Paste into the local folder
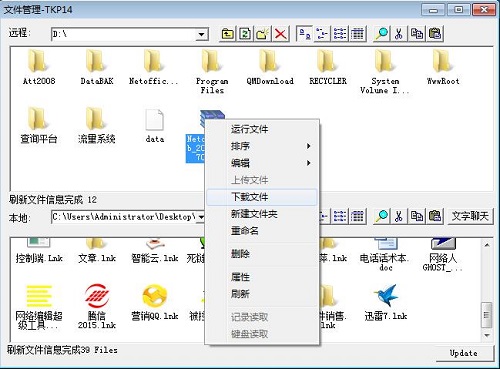This screenshot has width=500, height=369. pyautogui.click(x=435, y=217)
